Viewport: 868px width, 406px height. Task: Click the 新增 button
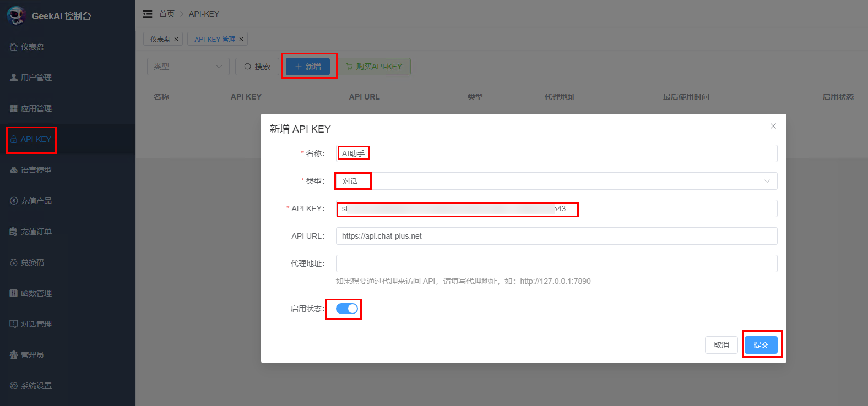(x=308, y=67)
